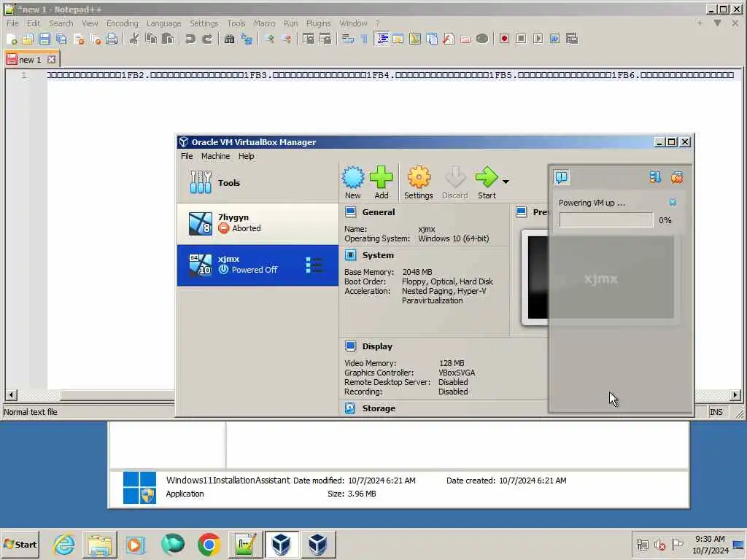Click Notepad++ horizontal scrollbar right arrow
The image size is (747, 560).
(x=735, y=394)
